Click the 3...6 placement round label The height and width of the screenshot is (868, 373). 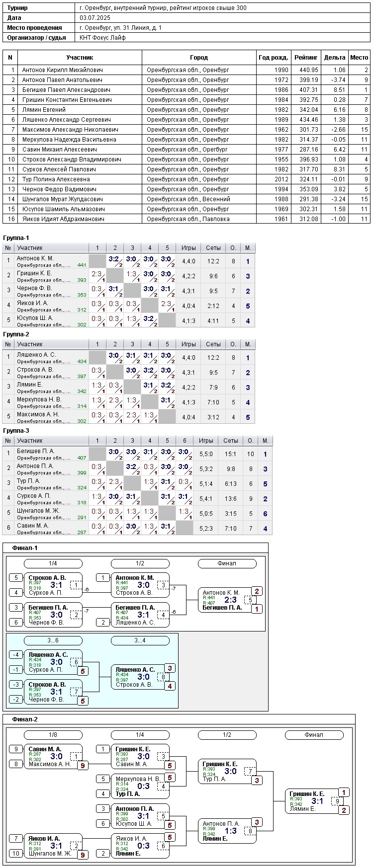[53, 640]
